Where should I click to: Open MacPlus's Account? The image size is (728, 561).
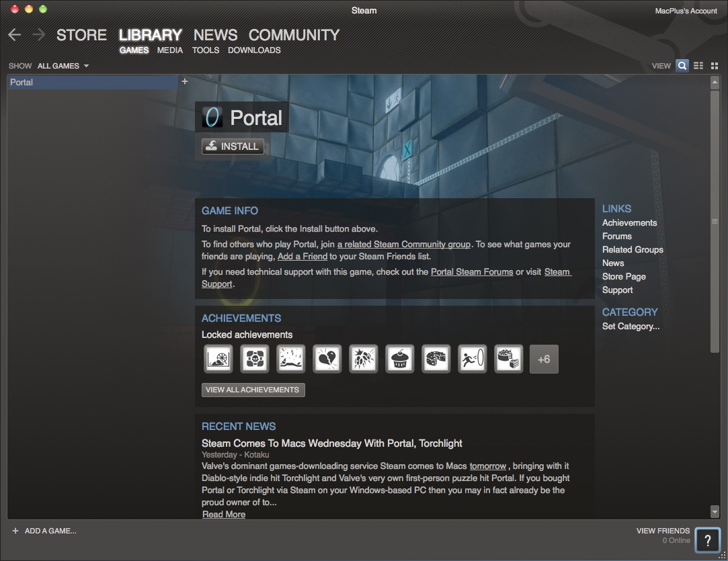click(x=686, y=11)
